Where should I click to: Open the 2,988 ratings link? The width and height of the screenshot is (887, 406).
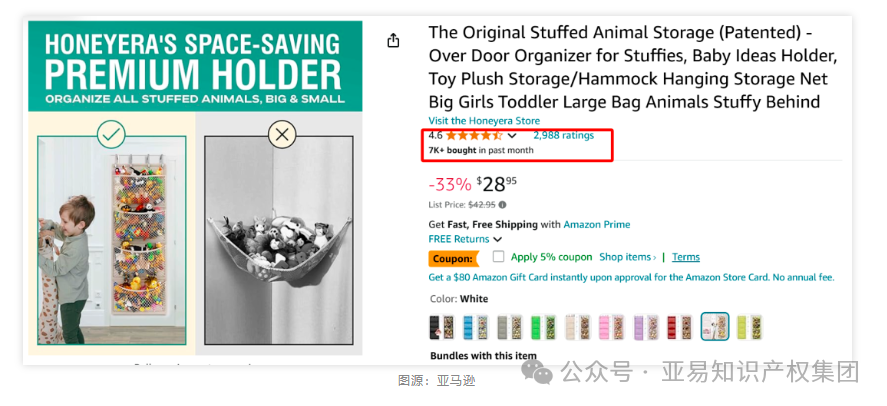click(x=563, y=135)
